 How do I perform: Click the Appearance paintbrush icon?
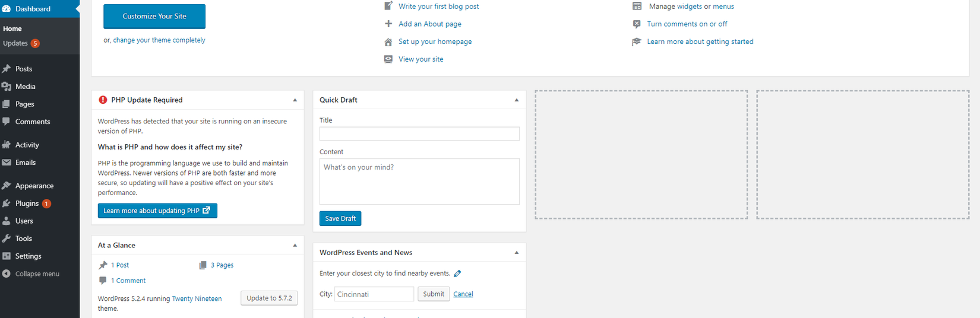7,186
